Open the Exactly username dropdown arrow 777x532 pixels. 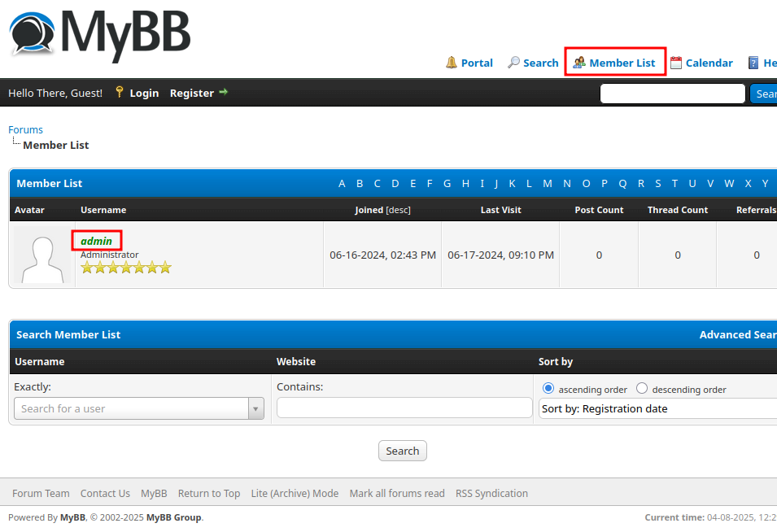(x=255, y=408)
